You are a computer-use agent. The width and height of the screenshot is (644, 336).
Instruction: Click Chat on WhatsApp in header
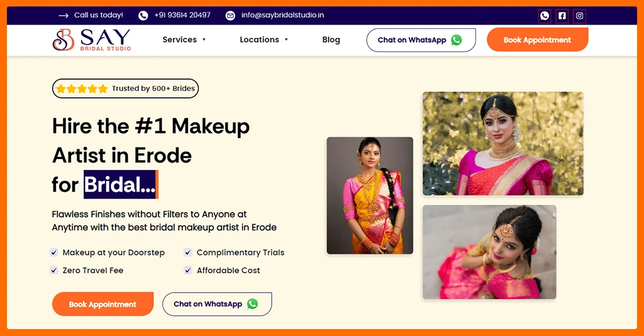pos(421,40)
